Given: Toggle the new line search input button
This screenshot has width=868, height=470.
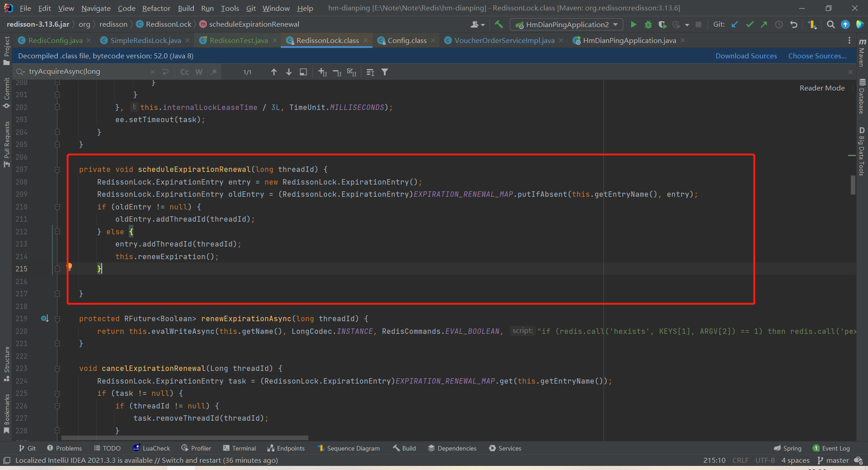Looking at the screenshot, I should click(x=165, y=72).
